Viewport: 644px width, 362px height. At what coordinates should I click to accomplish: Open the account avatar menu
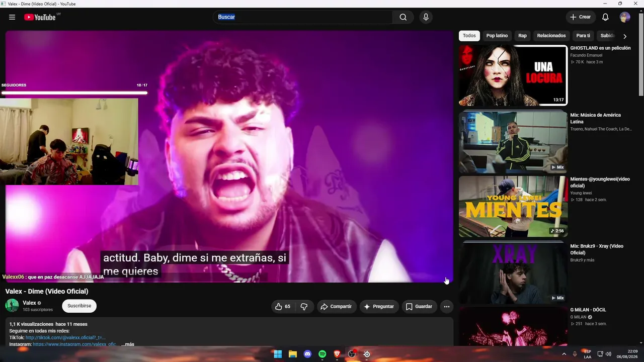click(x=625, y=17)
